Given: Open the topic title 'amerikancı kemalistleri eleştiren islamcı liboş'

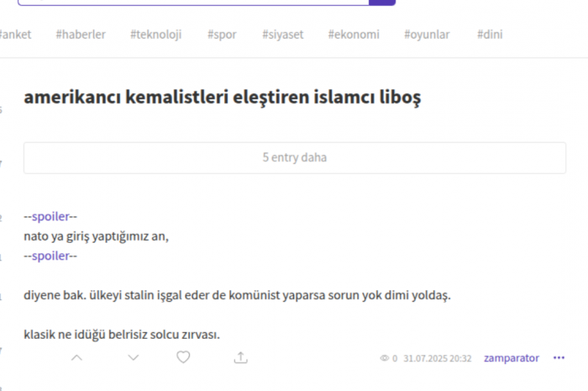Looking at the screenshot, I should (x=223, y=98).
